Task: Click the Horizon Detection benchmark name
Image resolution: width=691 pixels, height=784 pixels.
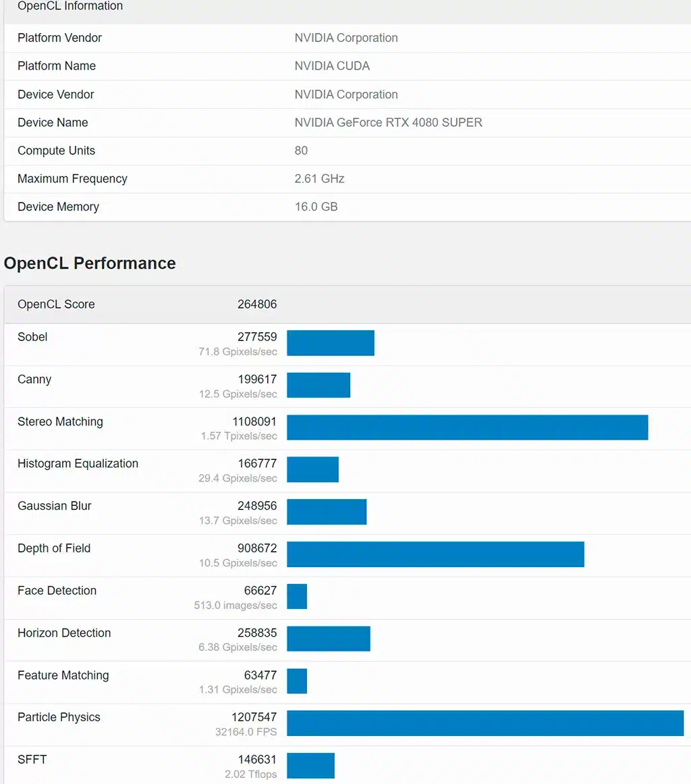Action: pos(64,633)
